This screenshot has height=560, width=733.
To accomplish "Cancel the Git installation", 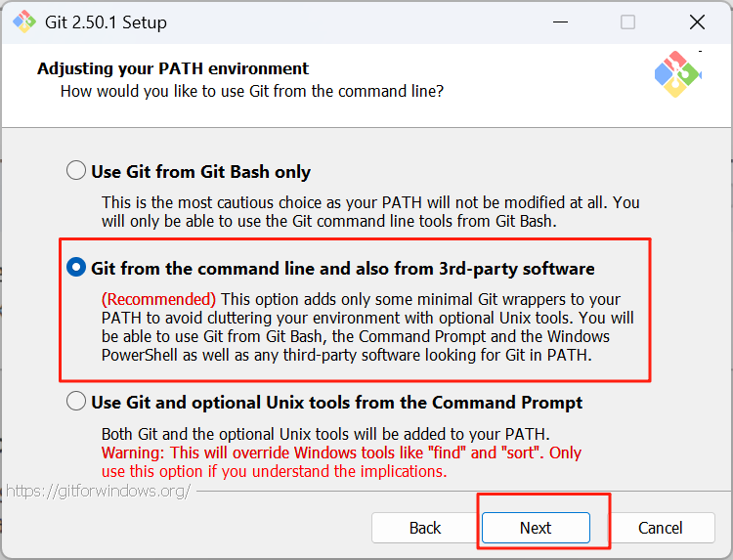I will tap(660, 528).
